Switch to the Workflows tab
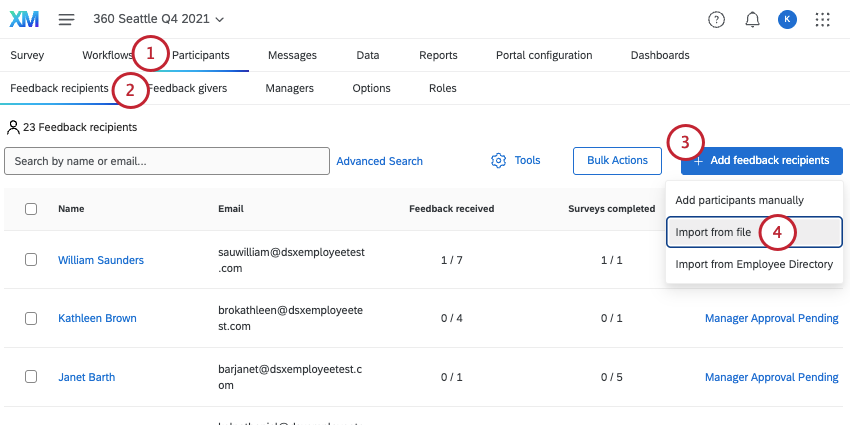Viewport: 850px width, 425px height. click(107, 55)
